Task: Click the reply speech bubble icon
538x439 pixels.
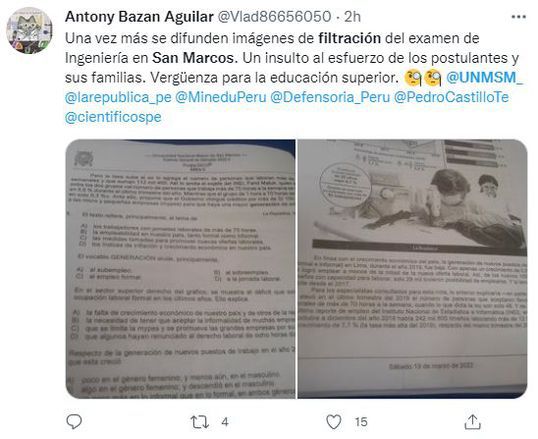Action: [74, 421]
